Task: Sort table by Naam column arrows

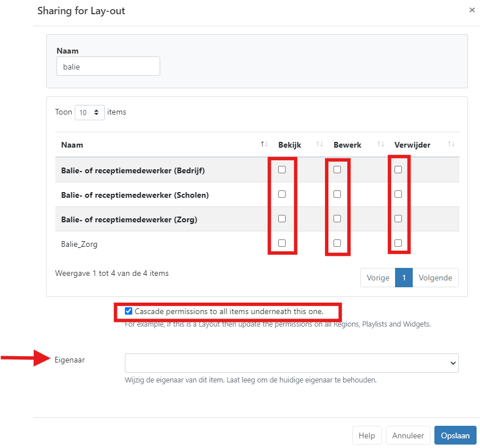Action: coord(263,145)
